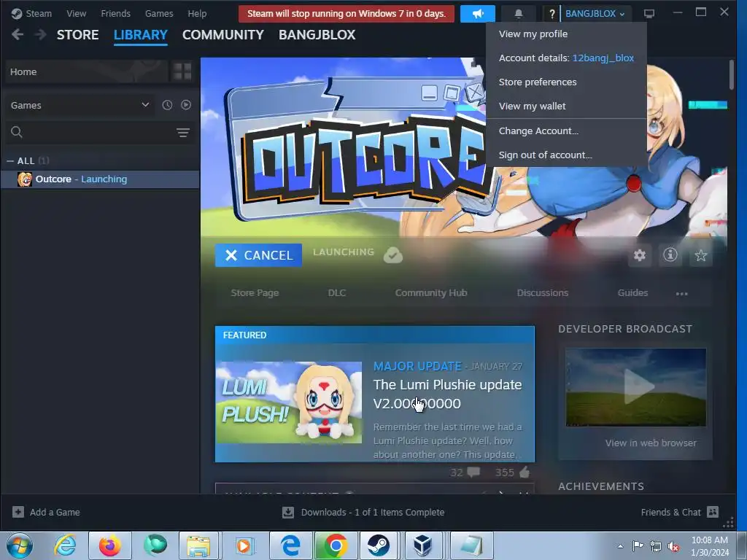747x560 pixels.
Task: Open the View menu
Action: pyautogui.click(x=76, y=13)
